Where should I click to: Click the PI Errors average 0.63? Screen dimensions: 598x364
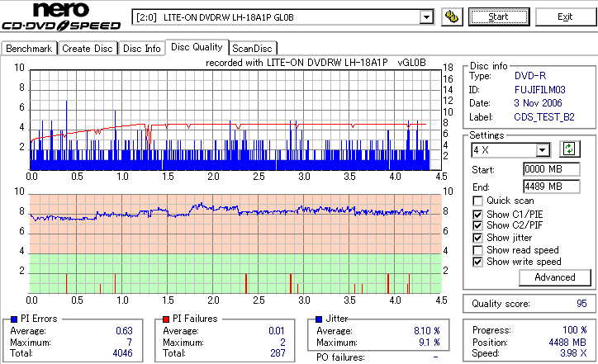pos(124,331)
